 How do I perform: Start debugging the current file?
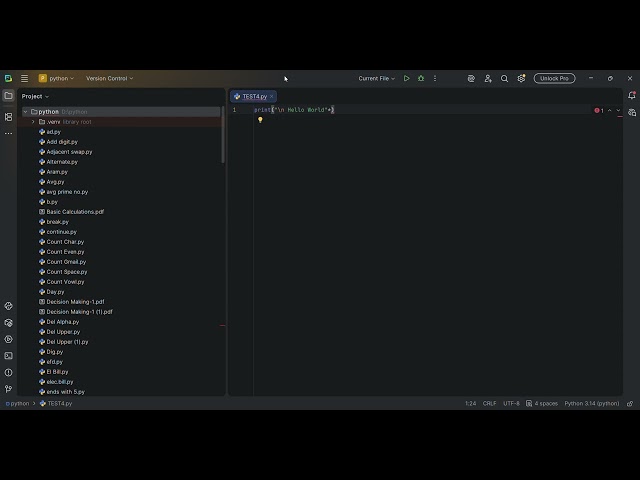pos(421,78)
